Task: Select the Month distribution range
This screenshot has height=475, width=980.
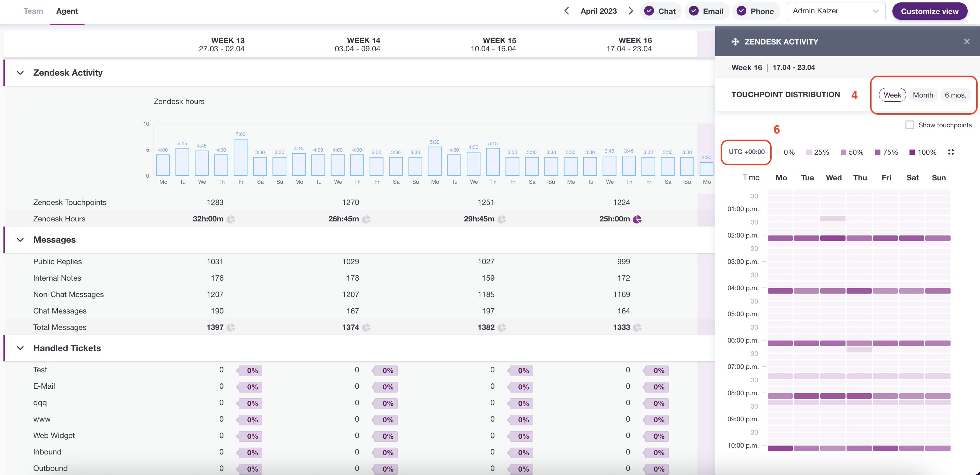Action: pyautogui.click(x=923, y=95)
